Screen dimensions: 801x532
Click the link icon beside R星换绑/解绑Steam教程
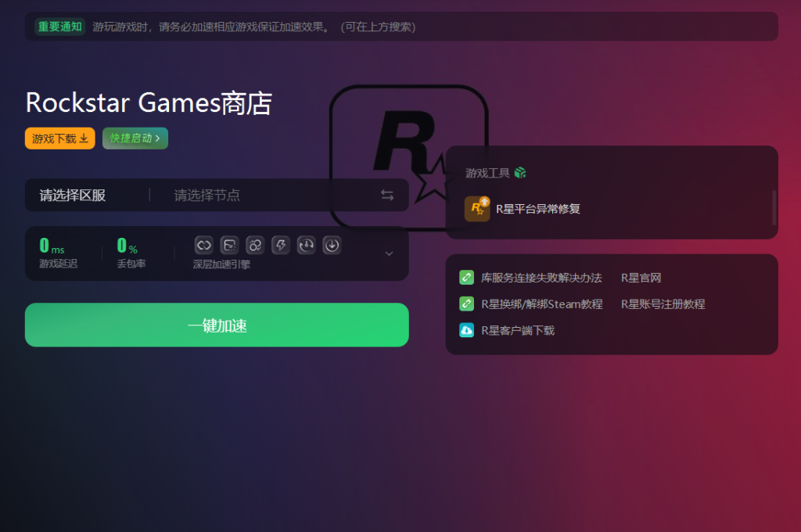click(466, 304)
